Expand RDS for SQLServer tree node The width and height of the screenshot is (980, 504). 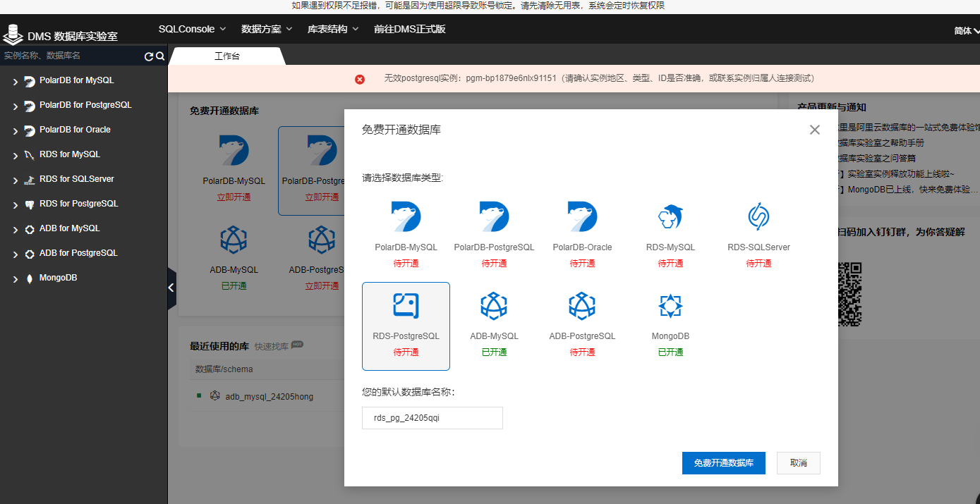coord(16,180)
